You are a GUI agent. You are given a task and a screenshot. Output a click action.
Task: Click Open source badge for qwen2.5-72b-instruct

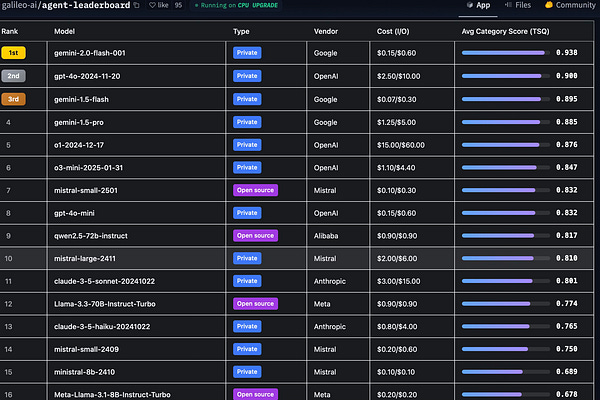255,236
